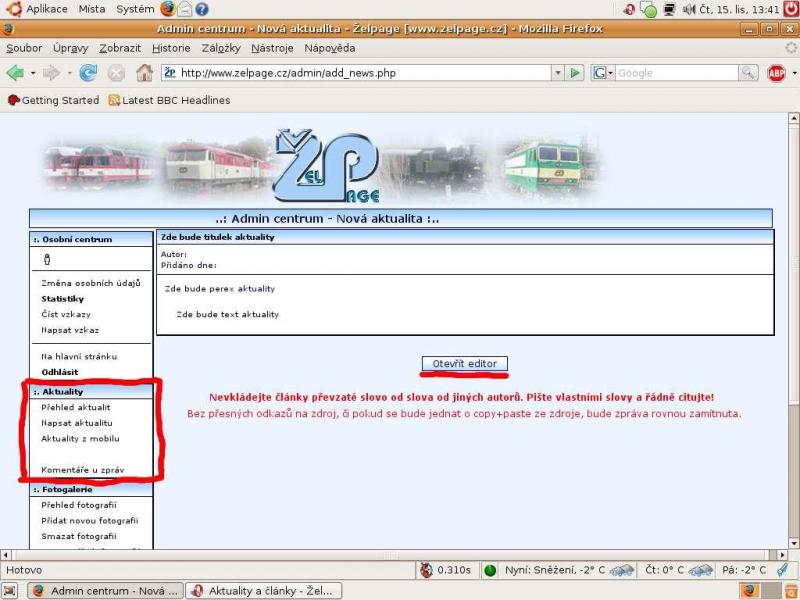The image size is (800, 600).
Task: Open the Google search engine selector dropdown
Action: click(x=603, y=73)
